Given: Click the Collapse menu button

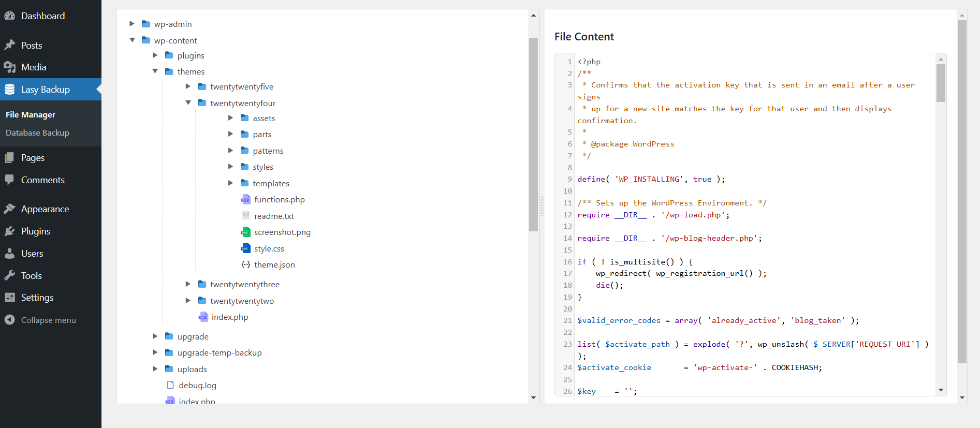Looking at the screenshot, I should click(x=51, y=320).
